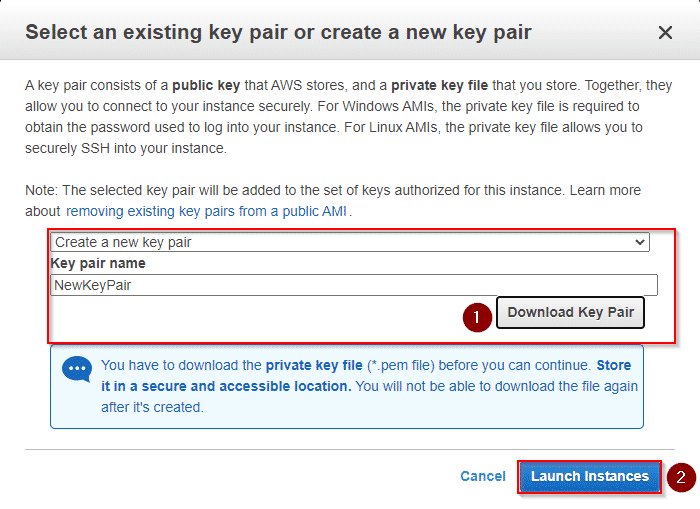Click bold 'private key file' in top paragraph
Screen dimensions: 700x509
click(440, 85)
